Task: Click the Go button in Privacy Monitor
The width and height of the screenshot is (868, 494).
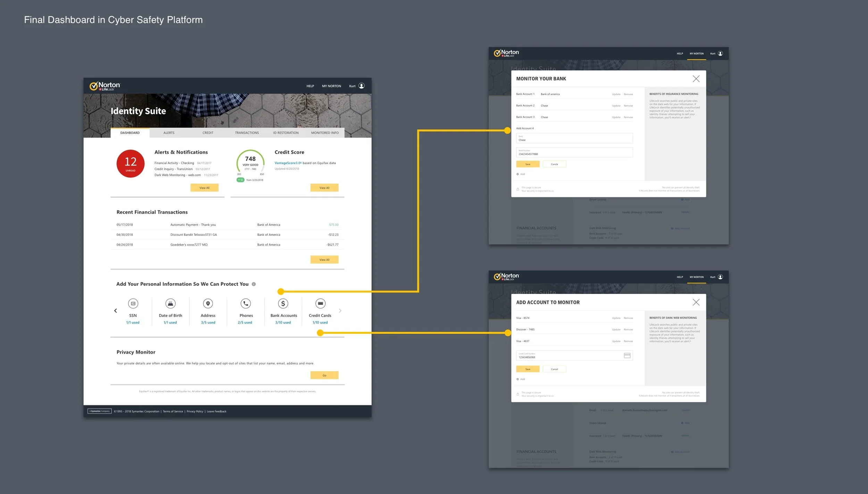Action: [324, 375]
